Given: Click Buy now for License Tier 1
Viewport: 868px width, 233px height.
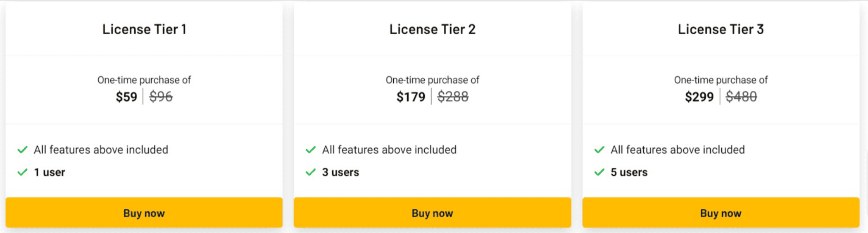Looking at the screenshot, I should (x=144, y=213).
